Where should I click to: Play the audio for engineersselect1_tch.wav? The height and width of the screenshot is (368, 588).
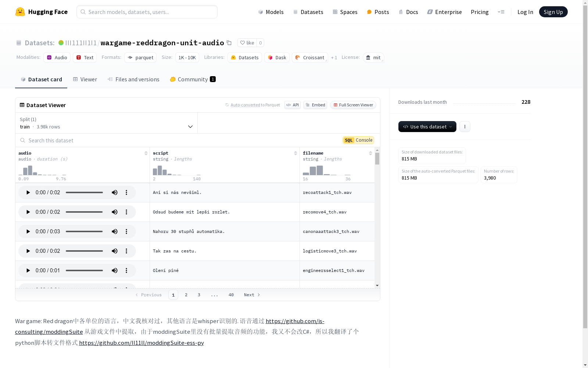pyautogui.click(x=28, y=270)
